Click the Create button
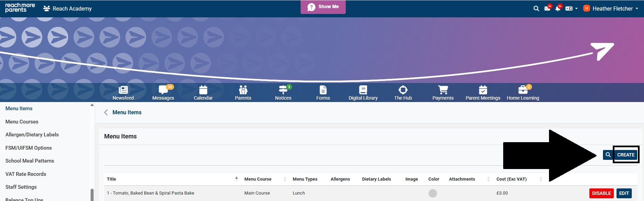644x201 pixels. (x=626, y=155)
